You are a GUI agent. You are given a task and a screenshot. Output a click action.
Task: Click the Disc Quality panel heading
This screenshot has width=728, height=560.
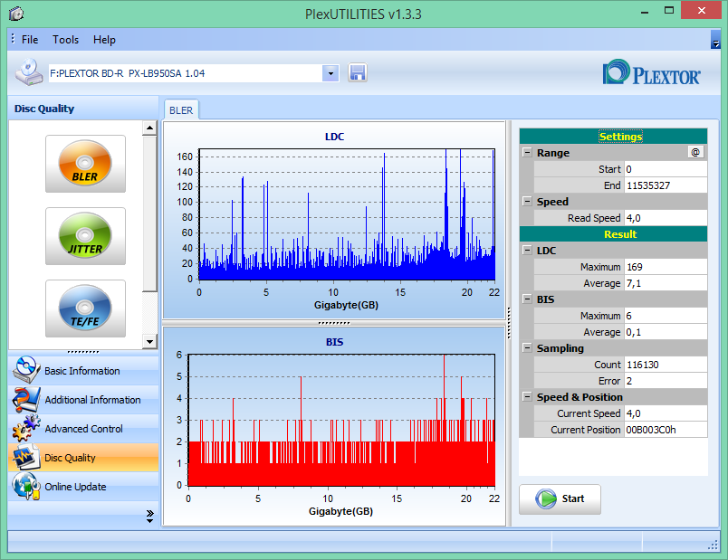tap(44, 109)
